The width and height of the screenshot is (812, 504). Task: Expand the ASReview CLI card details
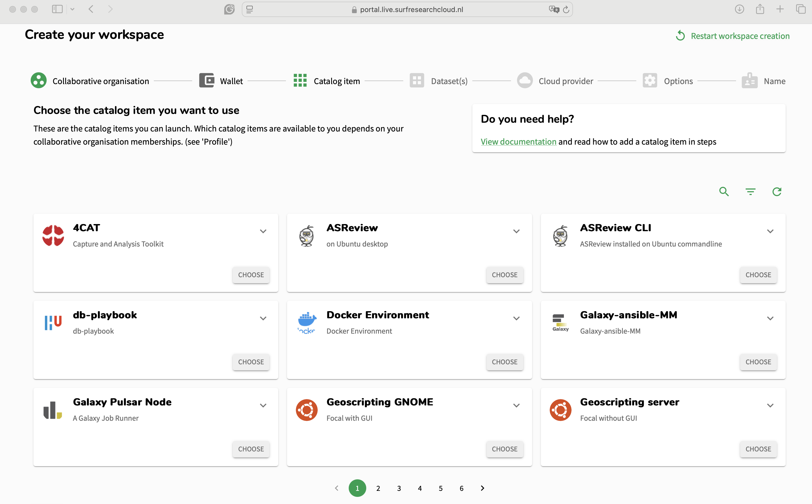[770, 231]
